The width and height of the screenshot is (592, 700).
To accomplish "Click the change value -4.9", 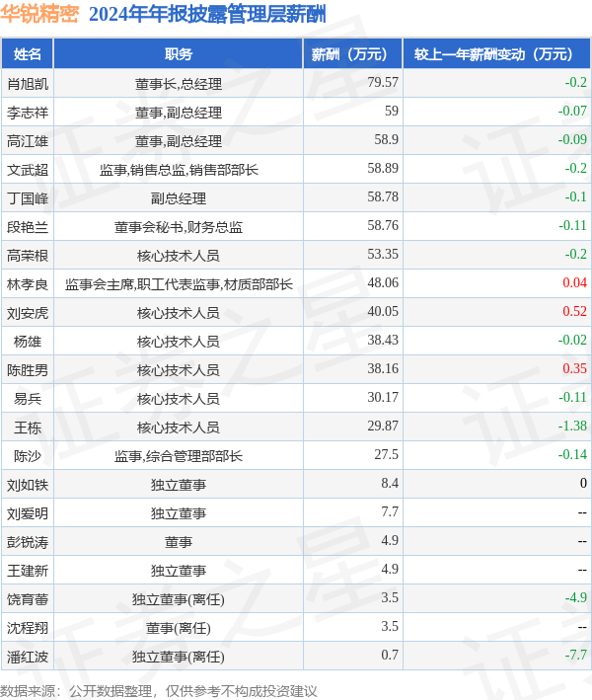I will click(x=575, y=597).
